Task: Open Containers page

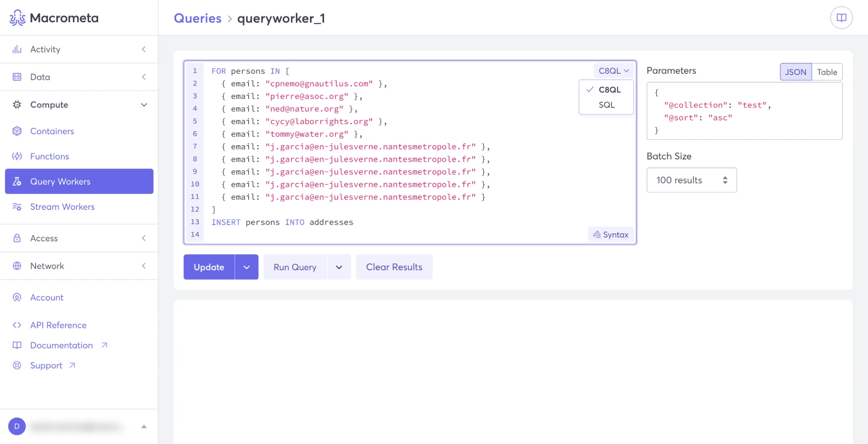Action: (52, 131)
